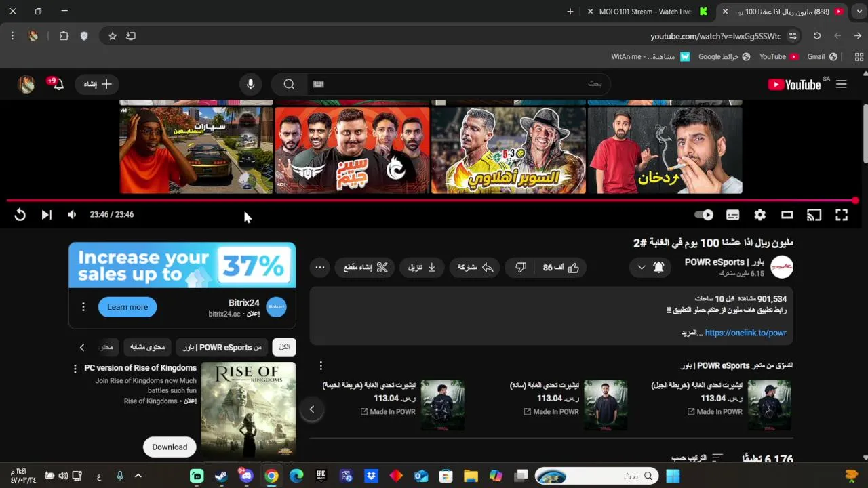
Task: Reload the page in browser
Action: 817,36
